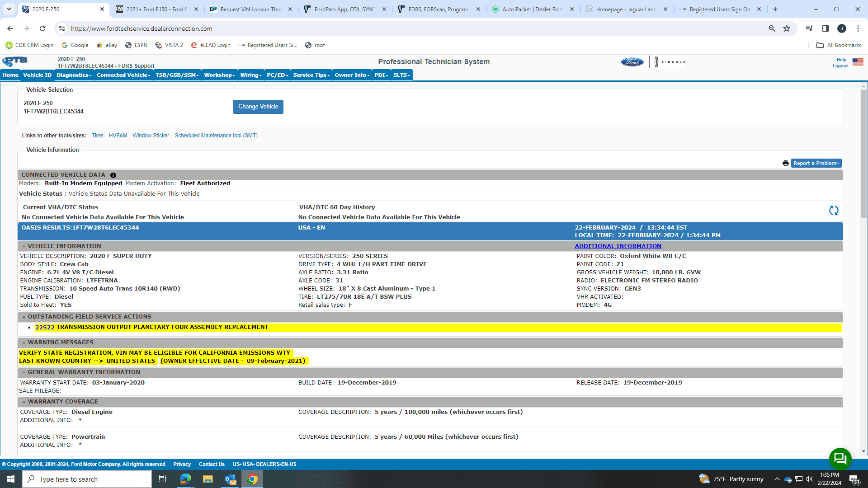Open Service Tips dropdown menu

[311, 75]
